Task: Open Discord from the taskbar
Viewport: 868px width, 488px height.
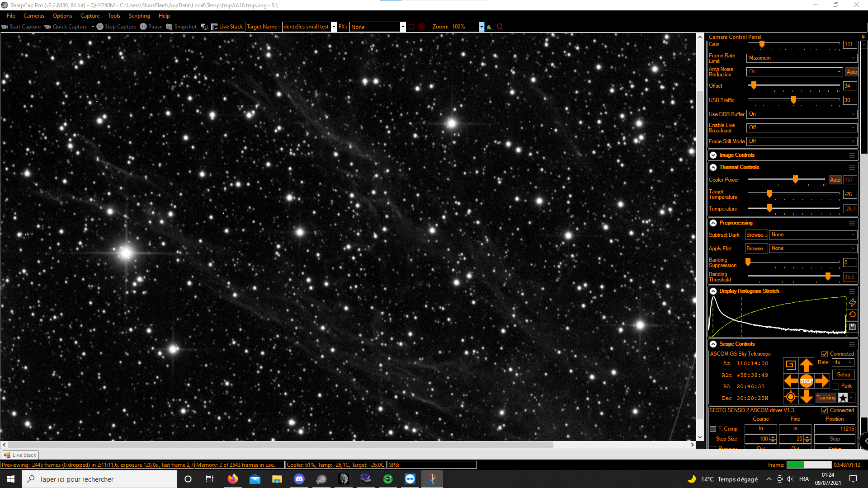Action: click(x=299, y=479)
